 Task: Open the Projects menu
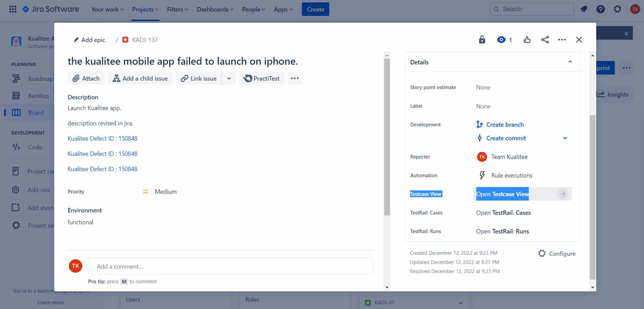pos(145,9)
